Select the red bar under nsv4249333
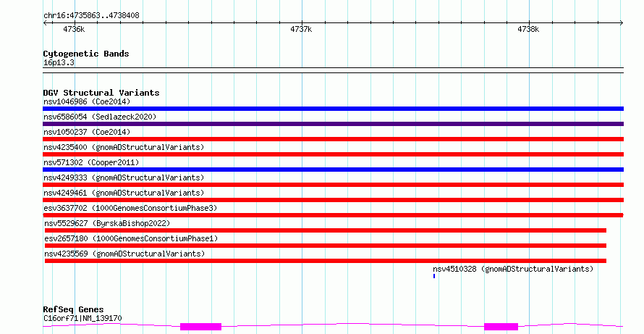Viewport: 644px width, 334px height. [x=333, y=185]
